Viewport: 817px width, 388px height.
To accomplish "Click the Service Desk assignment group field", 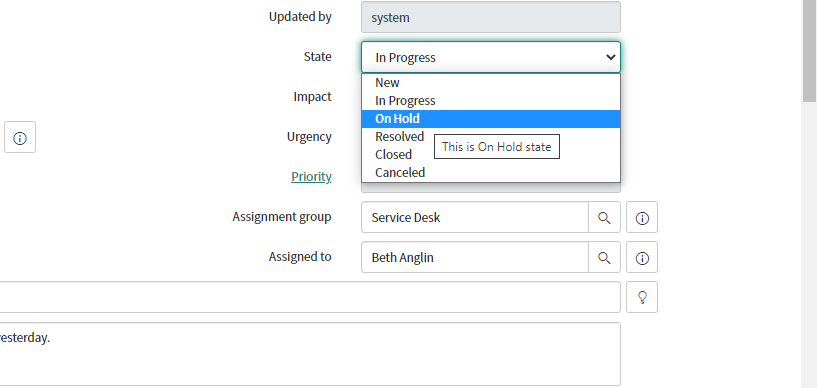I will point(475,217).
